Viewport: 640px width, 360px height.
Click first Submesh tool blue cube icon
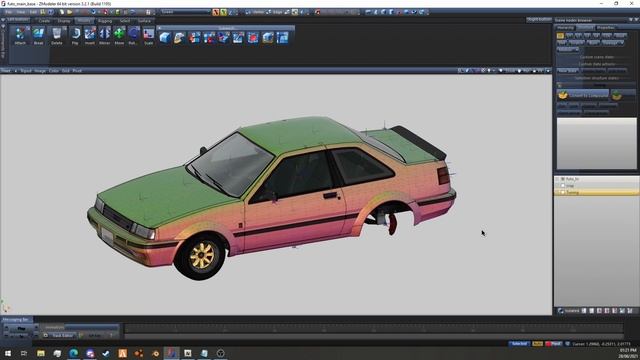(165, 38)
